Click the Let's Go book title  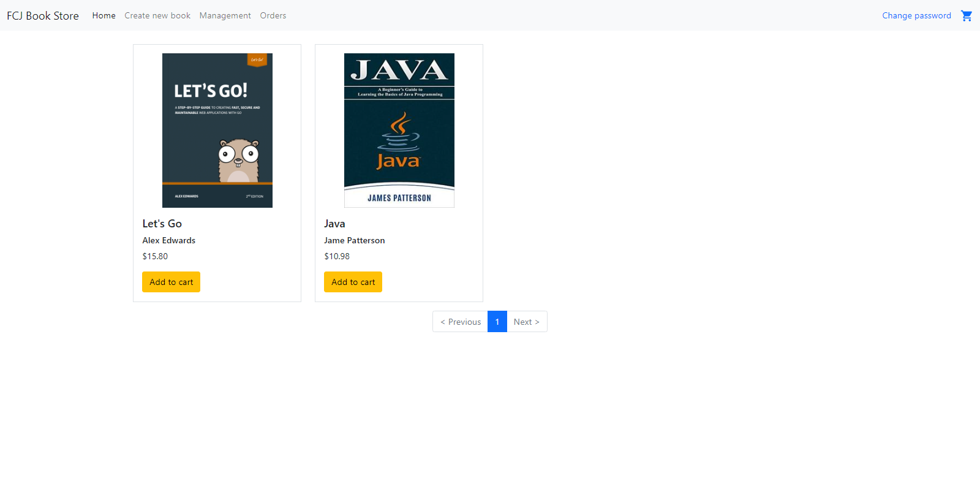pyautogui.click(x=162, y=224)
